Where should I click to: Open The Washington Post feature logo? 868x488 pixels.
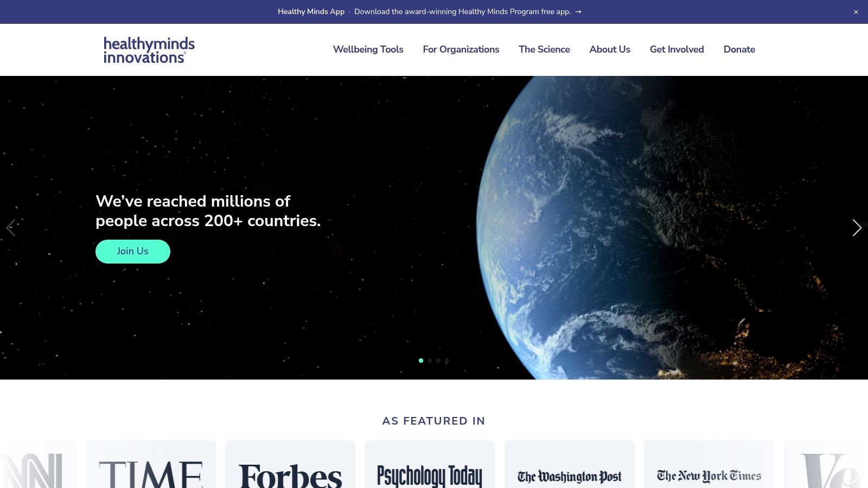[570, 465]
